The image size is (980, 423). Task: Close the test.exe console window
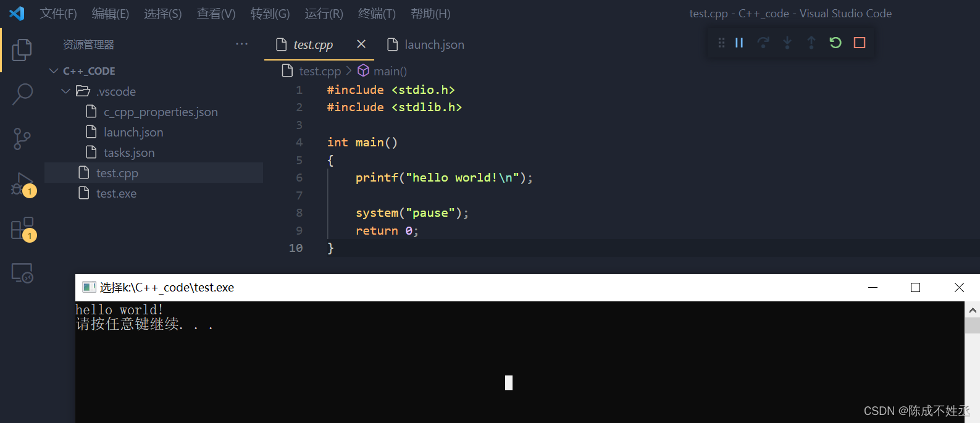959,288
